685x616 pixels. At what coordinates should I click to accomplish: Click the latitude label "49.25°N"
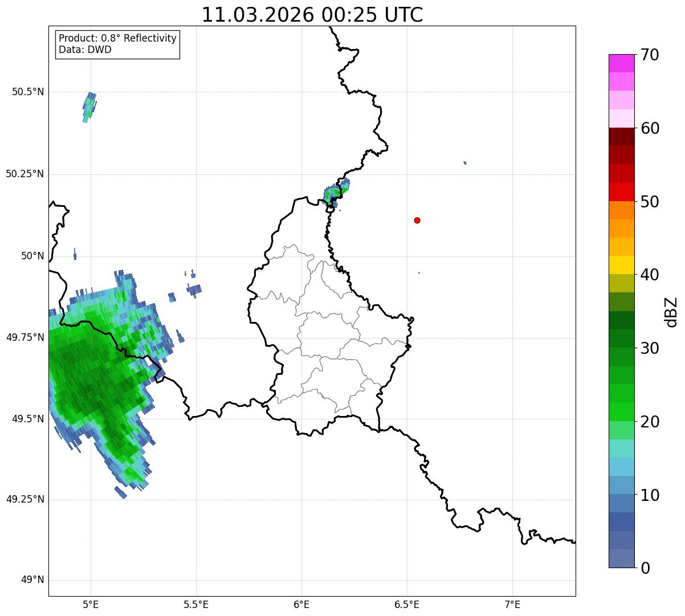tap(25, 499)
